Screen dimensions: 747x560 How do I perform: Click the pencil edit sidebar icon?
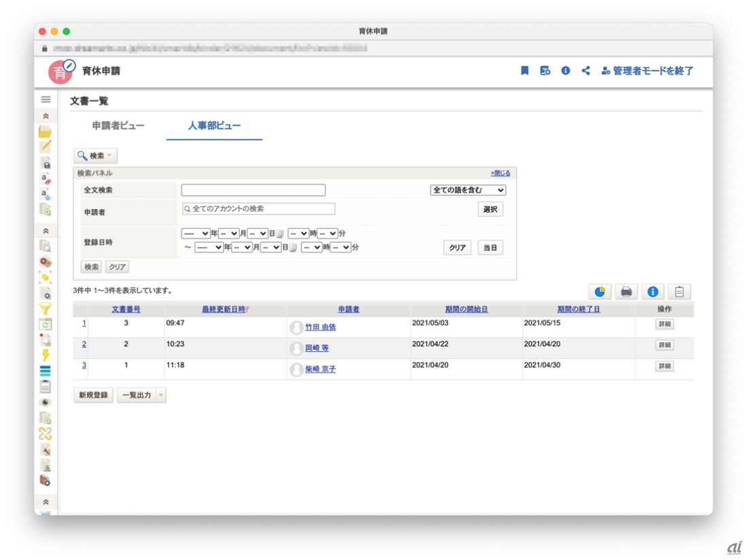[x=45, y=146]
